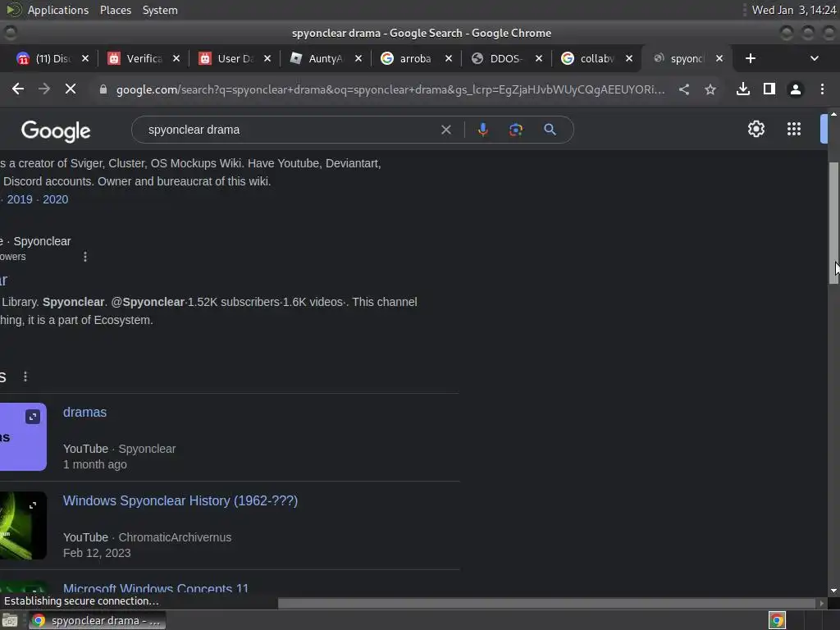Click the green Windows Spyonclear History thumbnail

tap(23, 526)
